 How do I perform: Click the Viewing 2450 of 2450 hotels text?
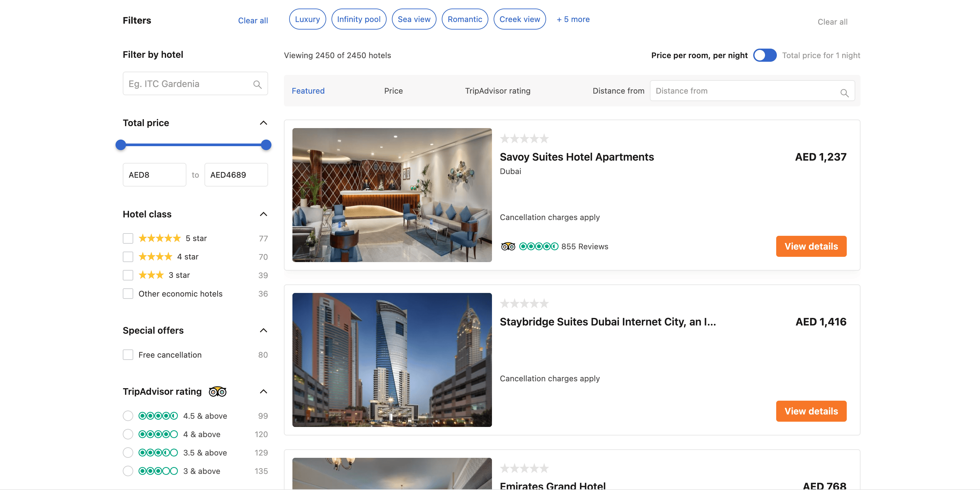pos(337,55)
